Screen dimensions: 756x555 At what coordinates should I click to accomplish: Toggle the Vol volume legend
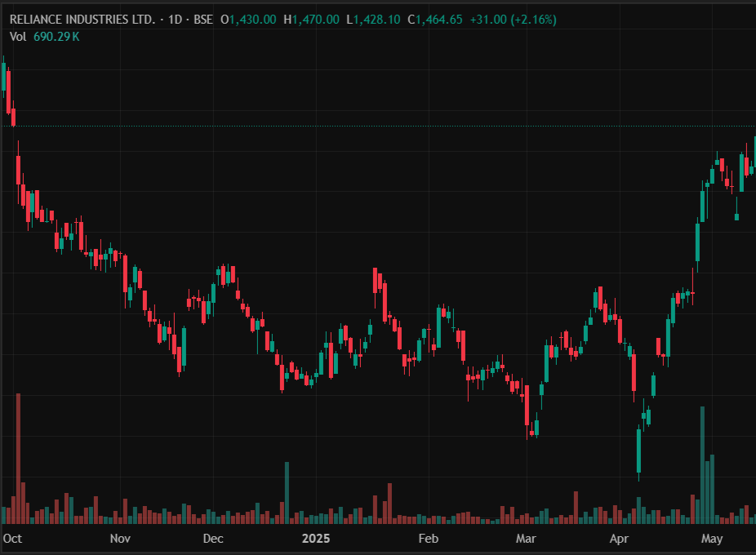[18, 36]
